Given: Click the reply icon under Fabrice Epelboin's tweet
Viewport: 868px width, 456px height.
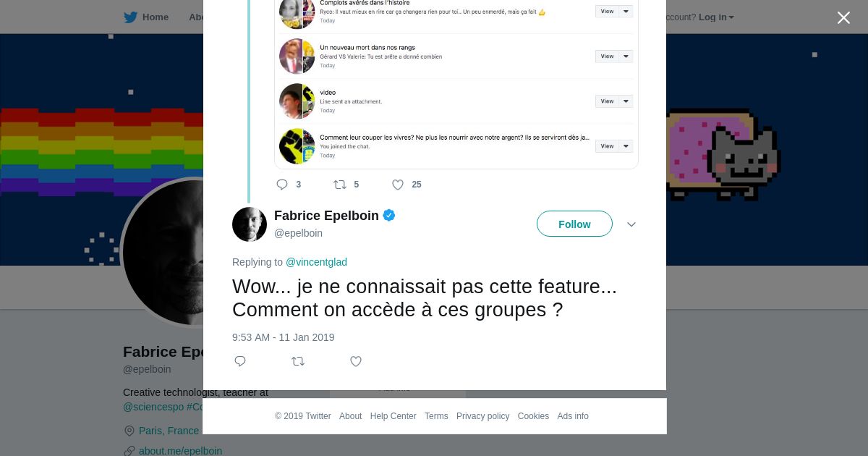Looking at the screenshot, I should pos(240,361).
